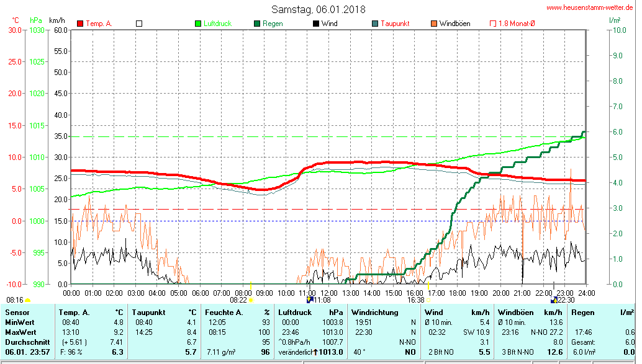This screenshot has height=364, width=642.
Task: Click the yellow sun icon beside 08:16
Action: point(28,300)
